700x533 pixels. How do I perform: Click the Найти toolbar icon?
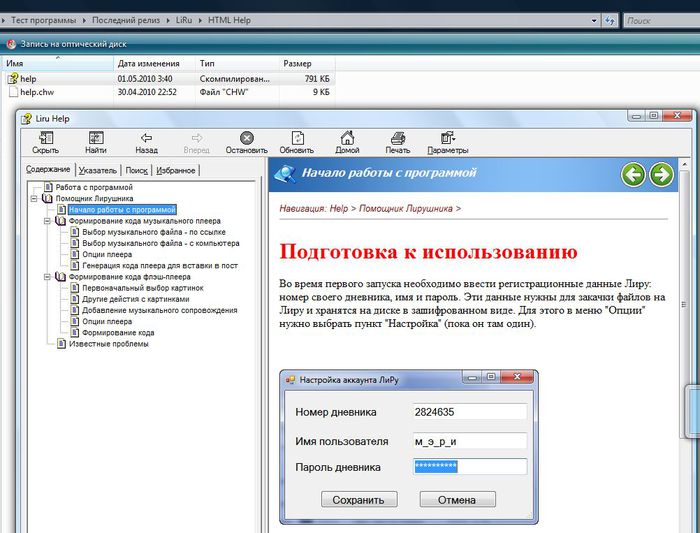click(96, 138)
